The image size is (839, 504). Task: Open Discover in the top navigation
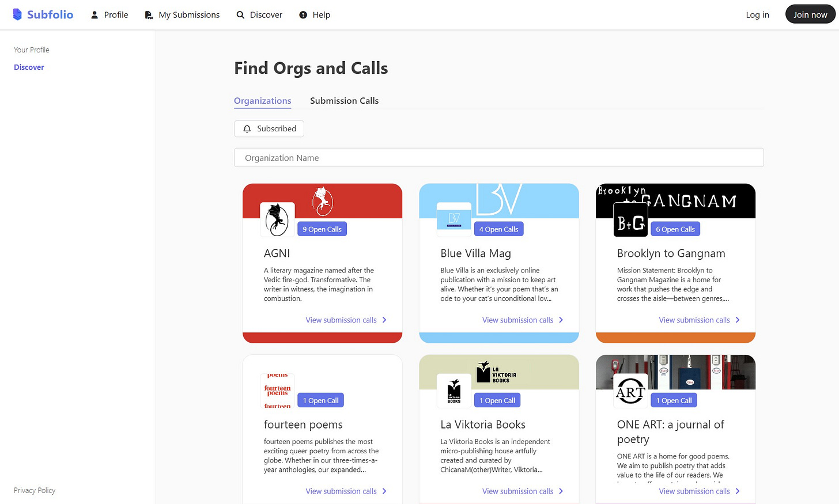pyautogui.click(x=259, y=15)
